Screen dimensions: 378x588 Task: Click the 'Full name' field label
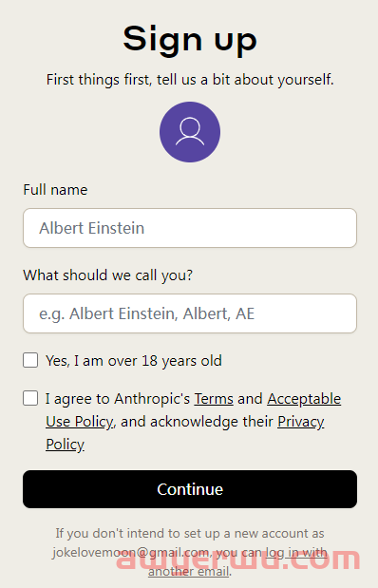[55, 190]
